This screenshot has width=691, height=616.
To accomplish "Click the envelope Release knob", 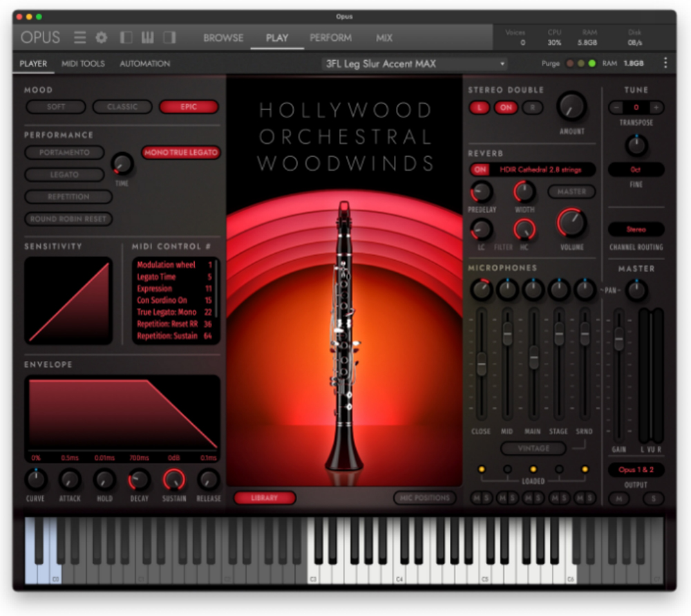I will [208, 480].
